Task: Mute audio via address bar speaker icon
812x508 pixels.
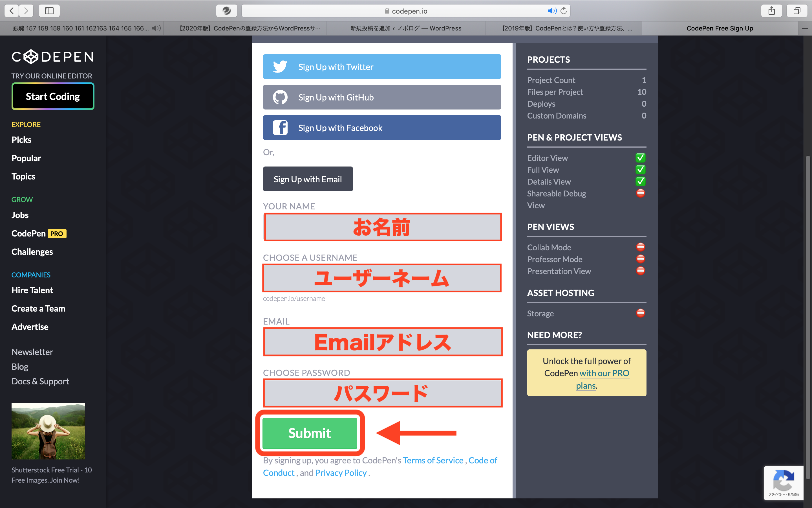Action: click(551, 11)
